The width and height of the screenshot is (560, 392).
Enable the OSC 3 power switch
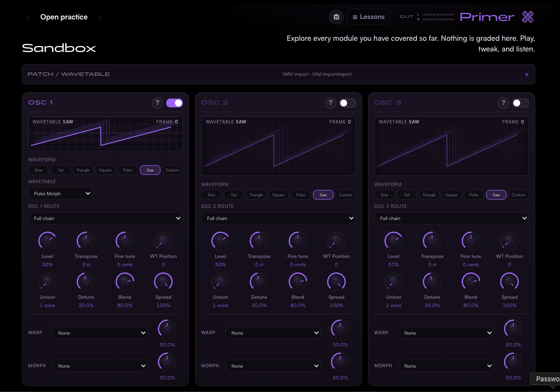pos(520,103)
